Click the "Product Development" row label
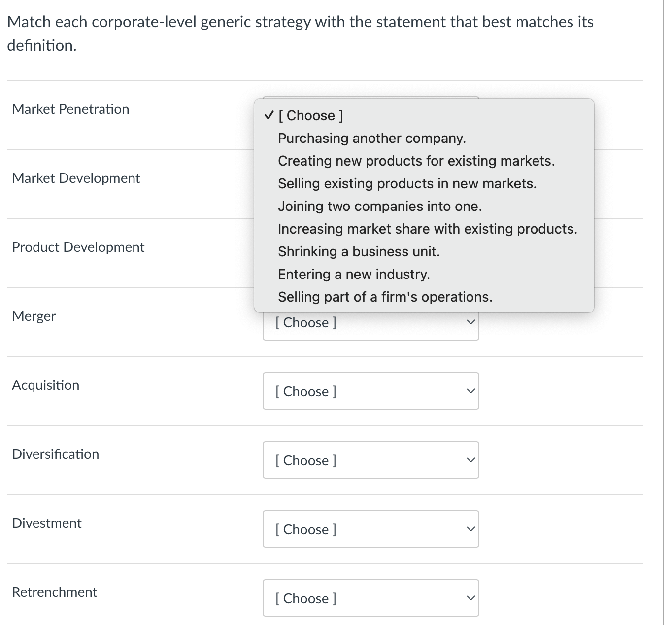 tap(78, 247)
